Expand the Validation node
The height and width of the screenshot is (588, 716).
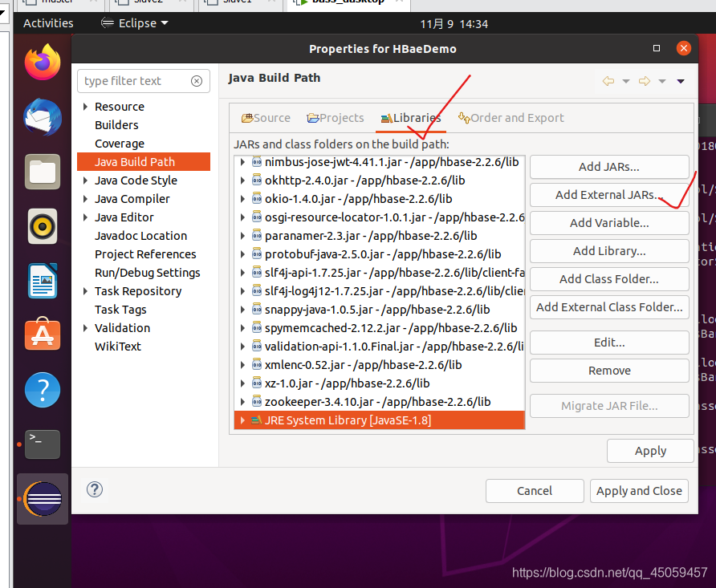click(x=85, y=328)
